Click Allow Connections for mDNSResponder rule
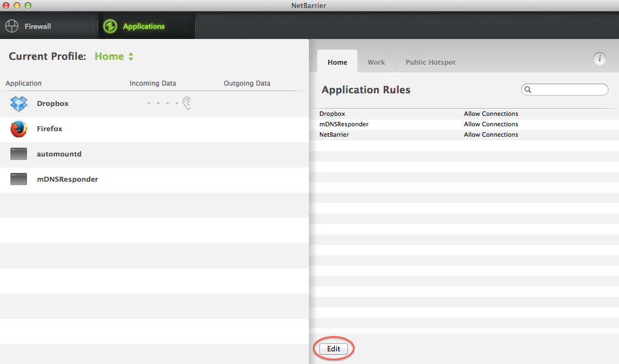 [x=491, y=124]
